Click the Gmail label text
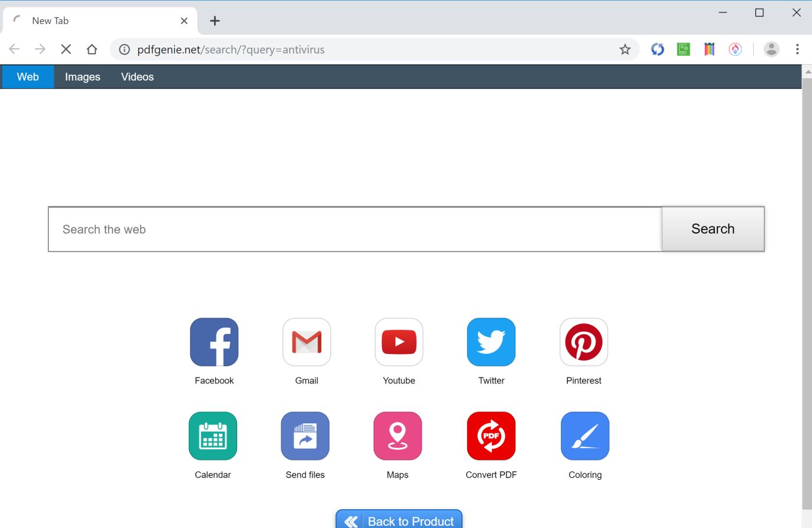This screenshot has height=528, width=812. coord(307,380)
